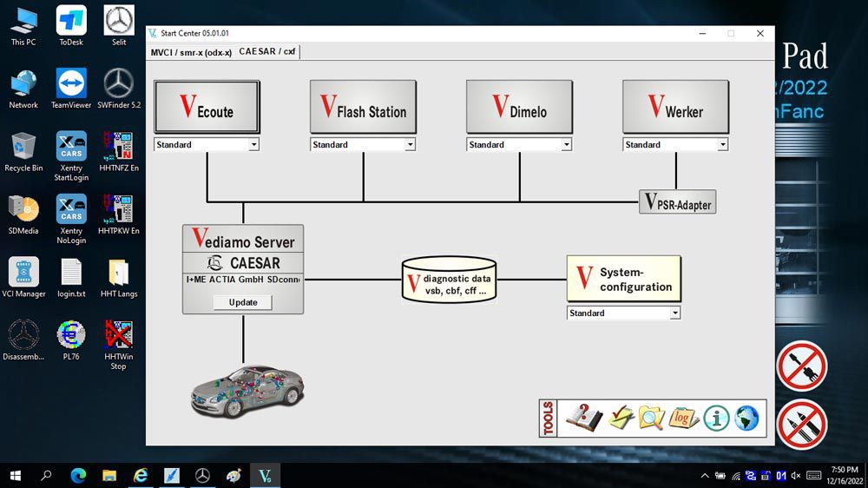
Task: Open the Recycle Bin
Action: click(23, 152)
